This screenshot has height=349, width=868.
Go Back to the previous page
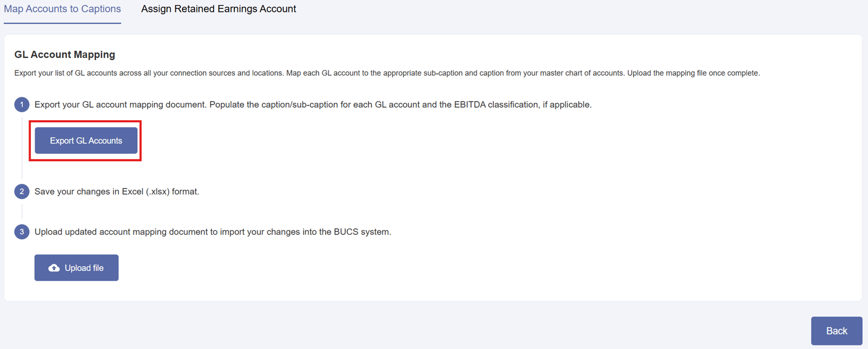(836, 331)
